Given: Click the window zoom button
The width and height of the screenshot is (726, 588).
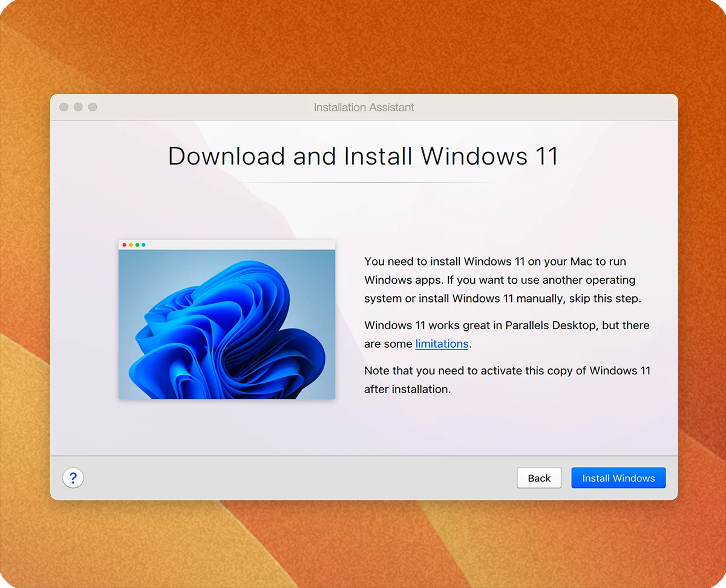Looking at the screenshot, I should point(93,107).
